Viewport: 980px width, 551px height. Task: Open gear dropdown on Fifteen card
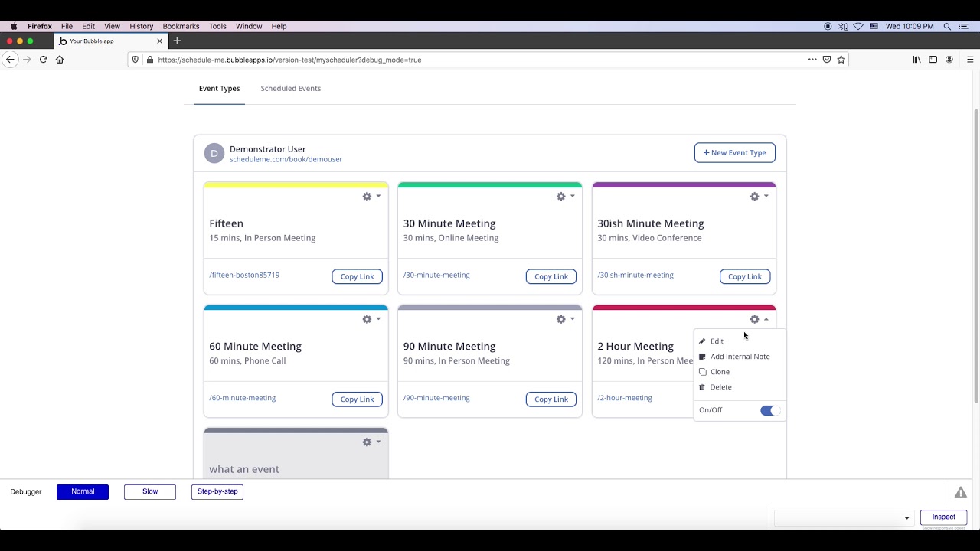[x=371, y=197]
